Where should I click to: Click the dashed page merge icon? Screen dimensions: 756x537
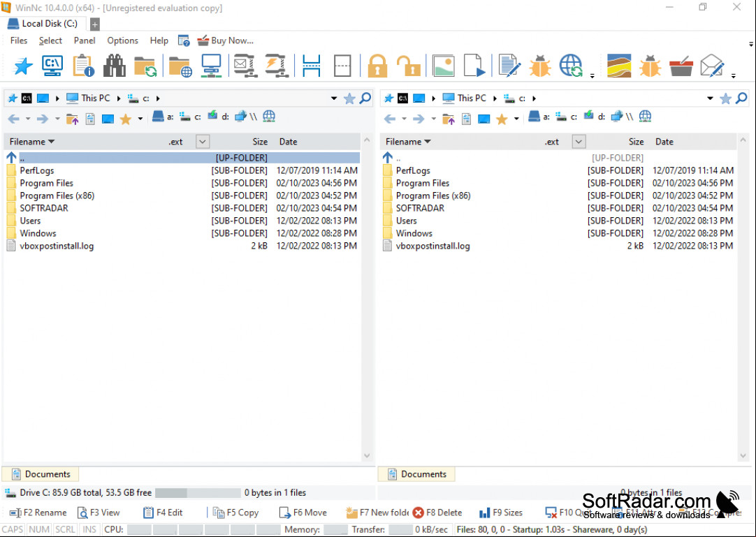point(342,66)
